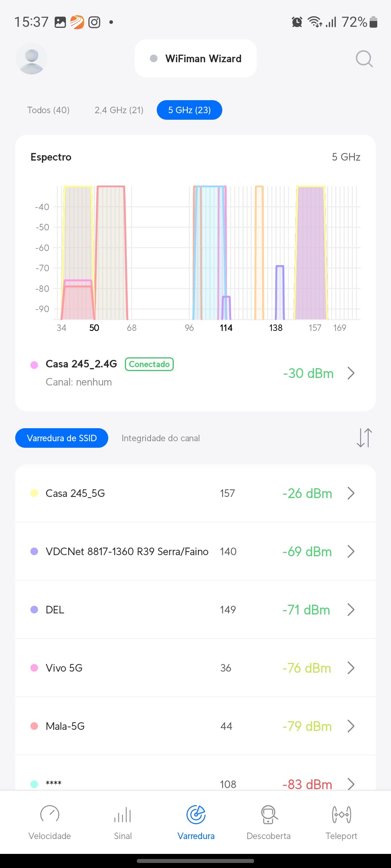
Task: Expand connected Casa 245_2.4G details chevron
Action: 350,373
